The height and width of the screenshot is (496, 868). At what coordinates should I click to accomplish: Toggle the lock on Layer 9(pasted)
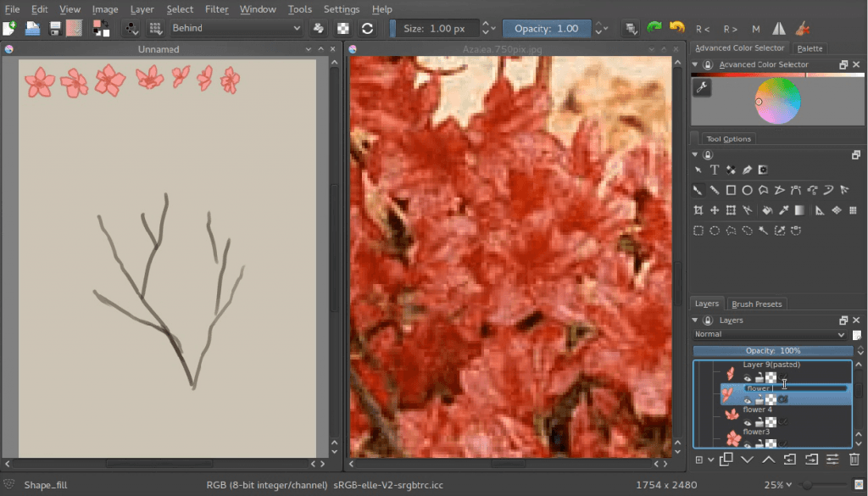click(x=759, y=375)
